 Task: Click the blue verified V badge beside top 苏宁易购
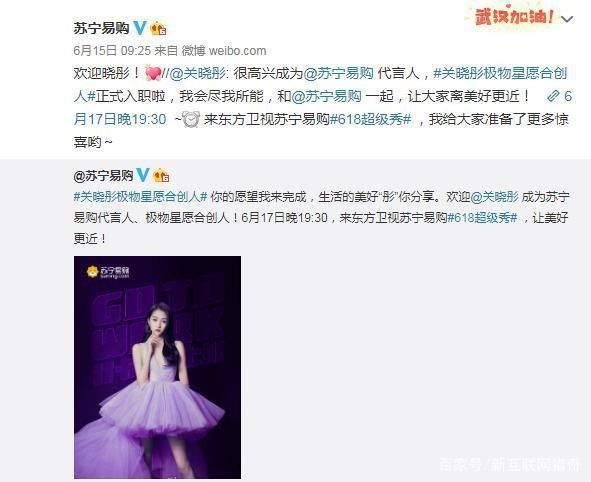click(x=139, y=28)
